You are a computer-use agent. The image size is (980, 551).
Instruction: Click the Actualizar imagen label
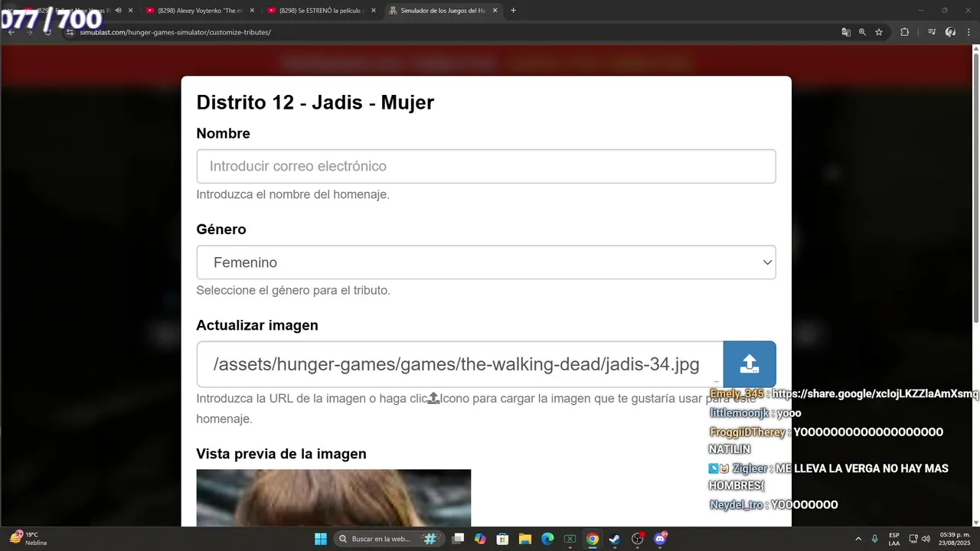(x=257, y=325)
